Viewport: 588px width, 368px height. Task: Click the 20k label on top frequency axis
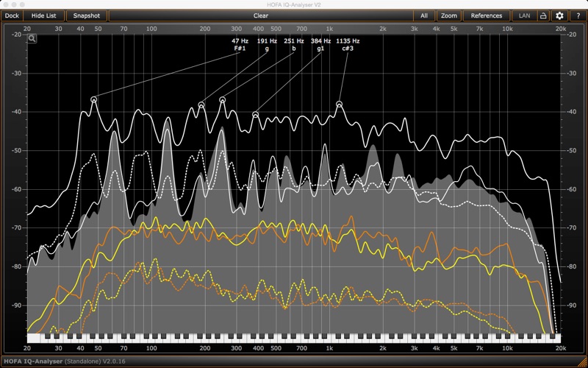tap(561, 29)
